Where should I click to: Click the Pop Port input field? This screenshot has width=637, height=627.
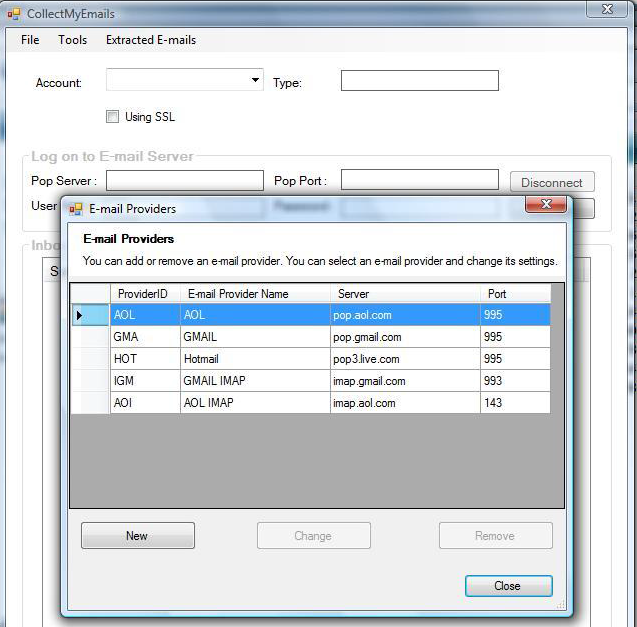420,180
